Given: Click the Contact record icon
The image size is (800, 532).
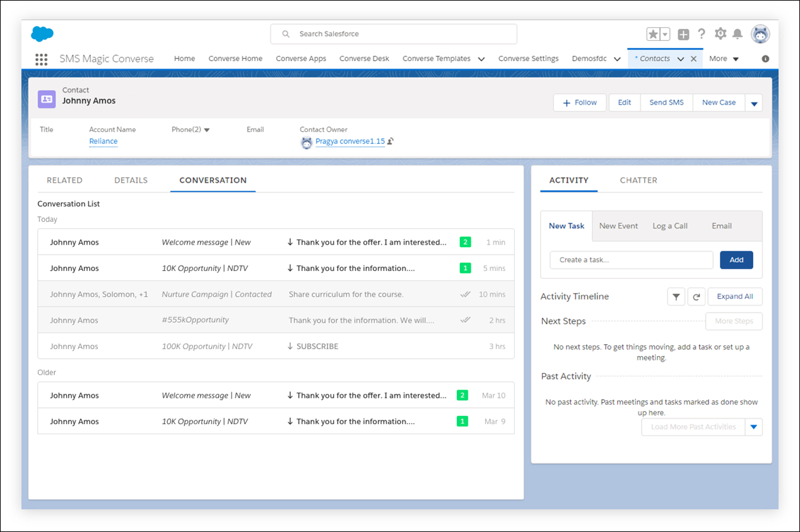Looking at the screenshot, I should pyautogui.click(x=47, y=99).
